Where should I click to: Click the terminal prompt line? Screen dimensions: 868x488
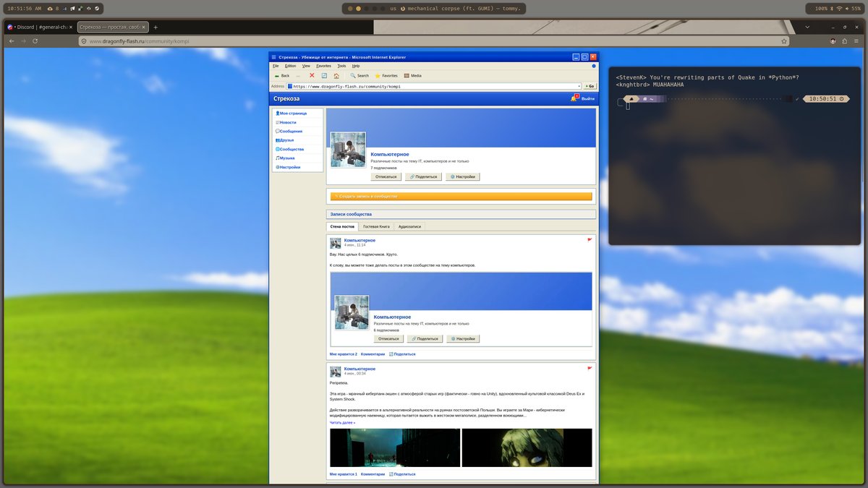pos(733,98)
